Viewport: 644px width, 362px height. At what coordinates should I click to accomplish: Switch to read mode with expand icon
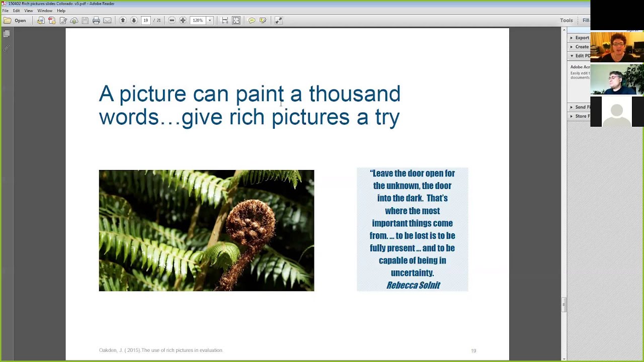coord(278,21)
